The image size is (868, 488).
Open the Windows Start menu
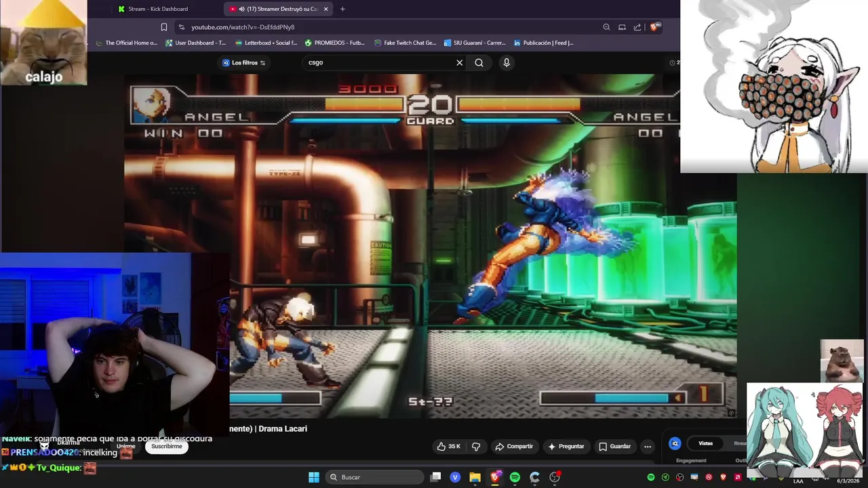coord(314,477)
